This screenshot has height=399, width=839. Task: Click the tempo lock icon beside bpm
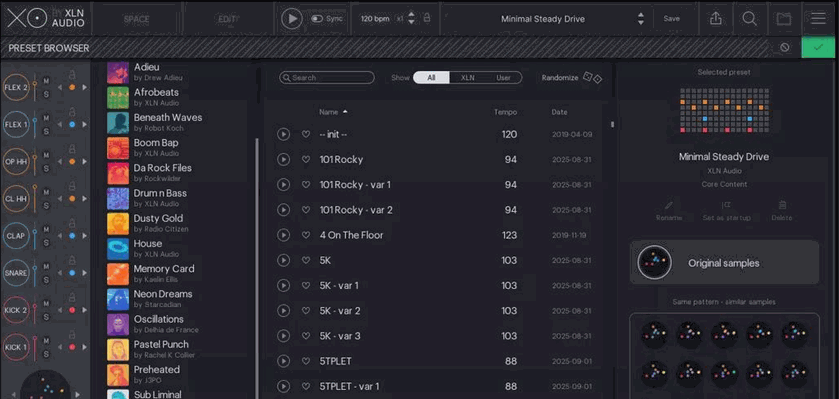[426, 18]
